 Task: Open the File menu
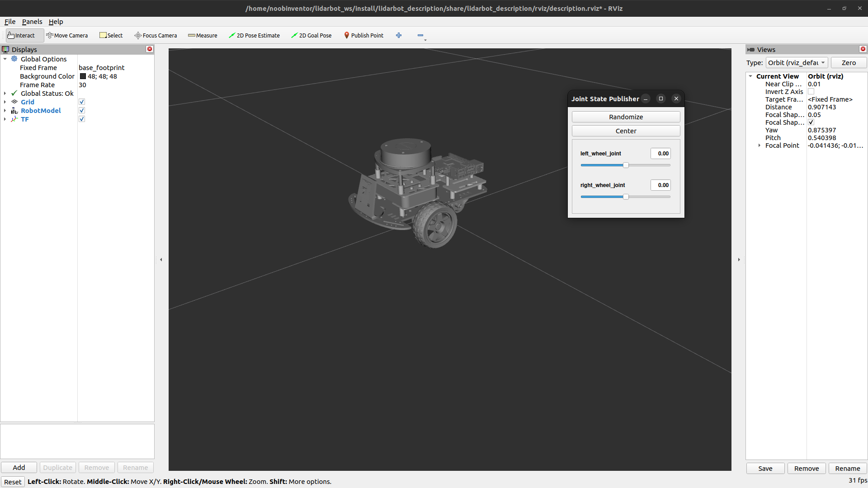tap(10, 22)
